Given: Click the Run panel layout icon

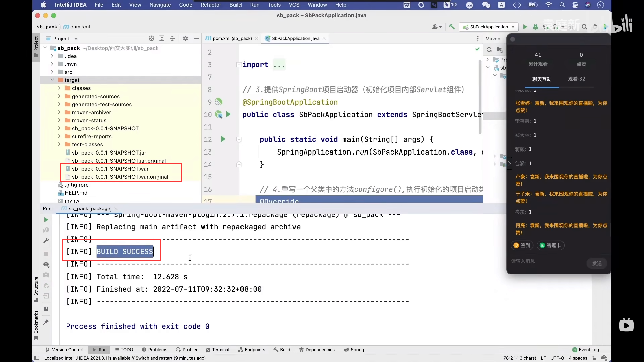Looking at the screenshot, I should pyautogui.click(x=46, y=309).
